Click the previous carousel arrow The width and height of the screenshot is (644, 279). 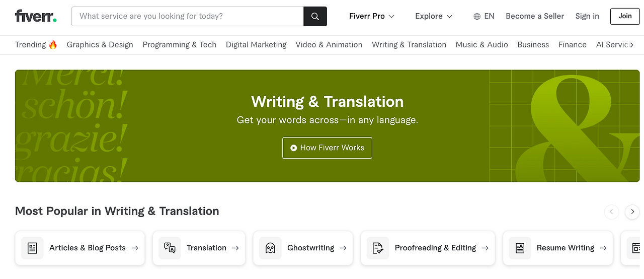[x=611, y=212]
